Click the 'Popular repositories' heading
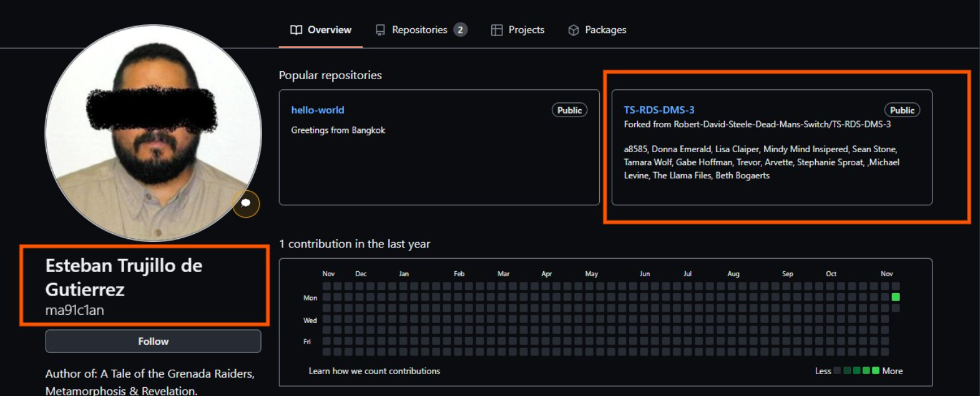Screen dimensions: 980x396 pos(330,75)
